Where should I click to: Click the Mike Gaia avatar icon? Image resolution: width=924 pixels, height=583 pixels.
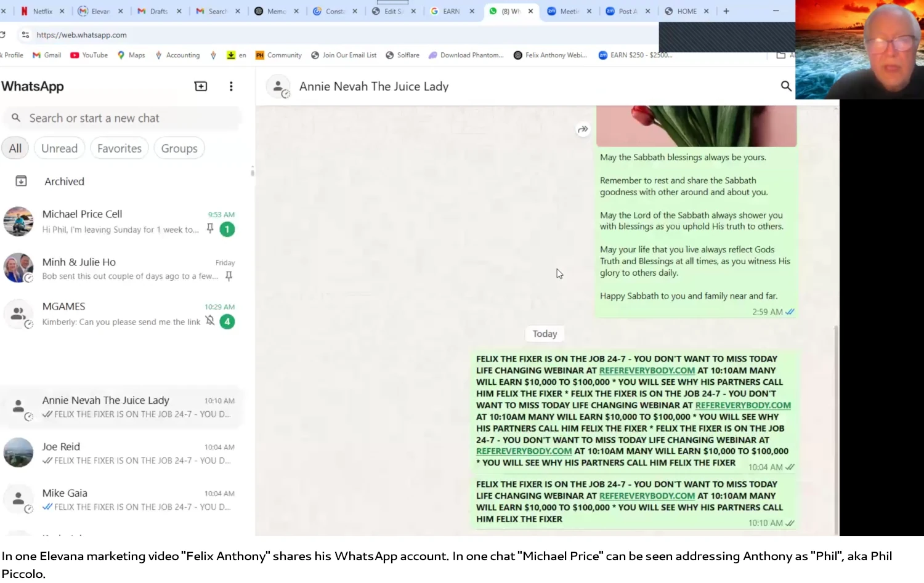[18, 499]
